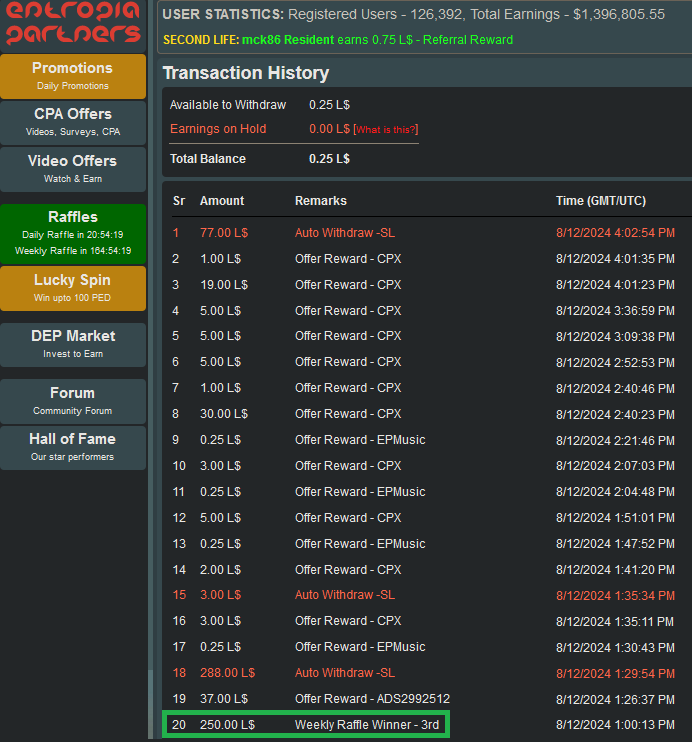Click the 37.00 L$ amount in row 19
The height and width of the screenshot is (742, 692).
pyautogui.click(x=224, y=699)
